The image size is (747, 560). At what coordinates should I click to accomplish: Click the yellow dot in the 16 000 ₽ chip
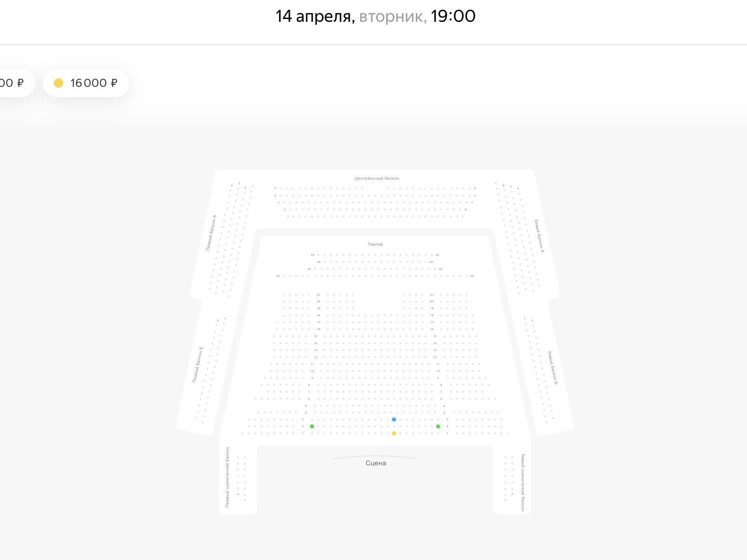(59, 83)
